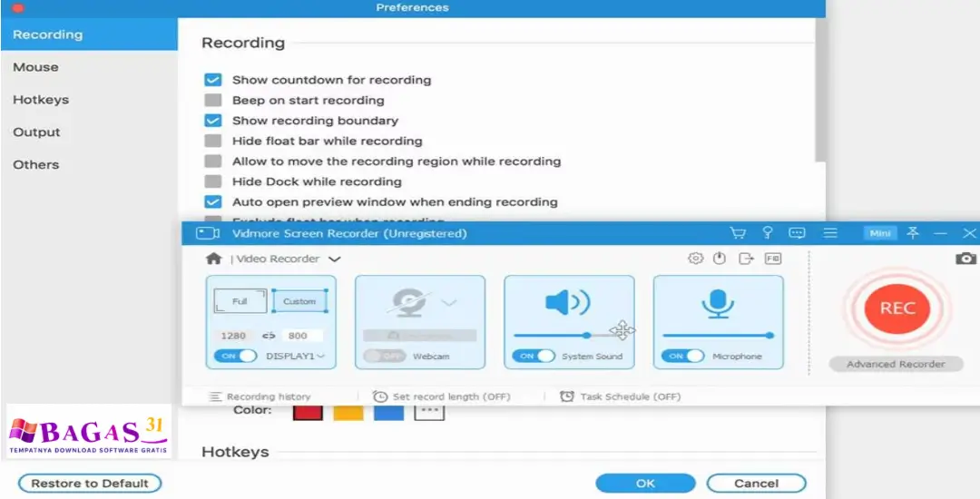Check Allow to move the recording region
This screenshot has height=499, width=980.
[213, 161]
